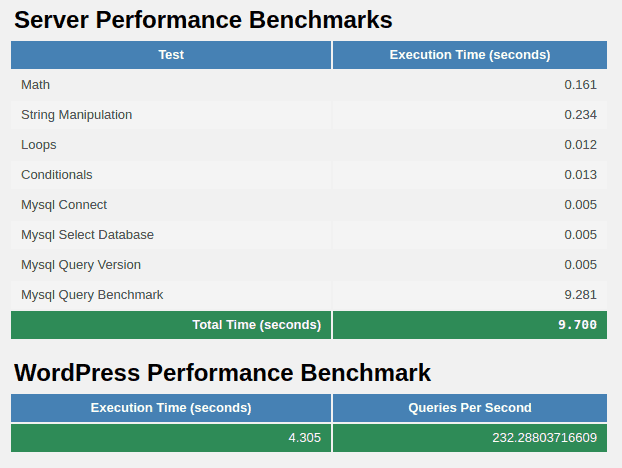Click the 9.281 query benchmark value
This screenshot has height=468, width=622.
pyautogui.click(x=580, y=295)
